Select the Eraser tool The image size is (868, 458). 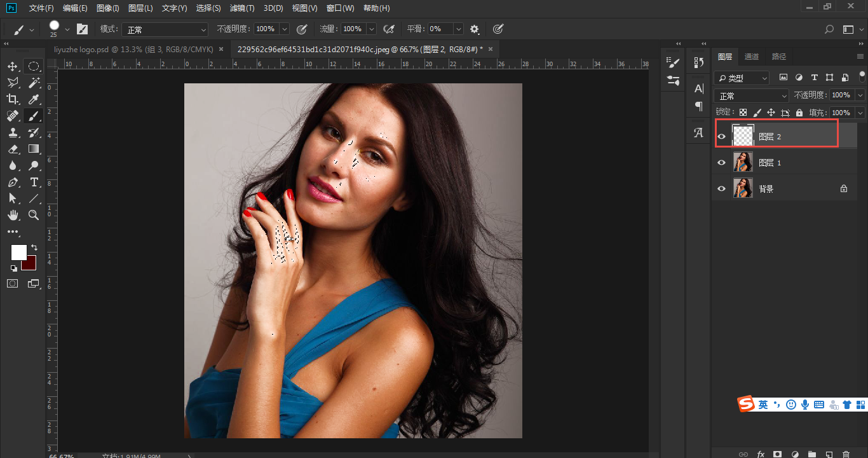pos(13,149)
